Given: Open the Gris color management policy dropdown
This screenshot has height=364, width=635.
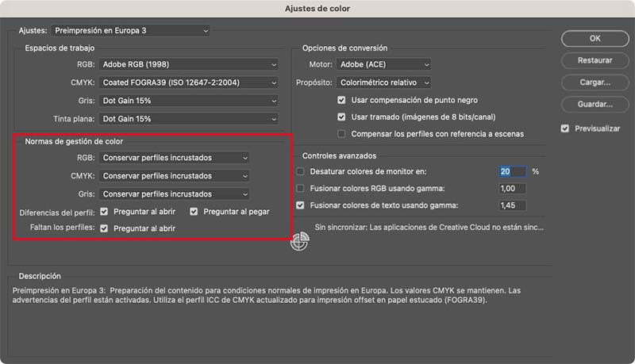Looking at the screenshot, I should [x=174, y=194].
